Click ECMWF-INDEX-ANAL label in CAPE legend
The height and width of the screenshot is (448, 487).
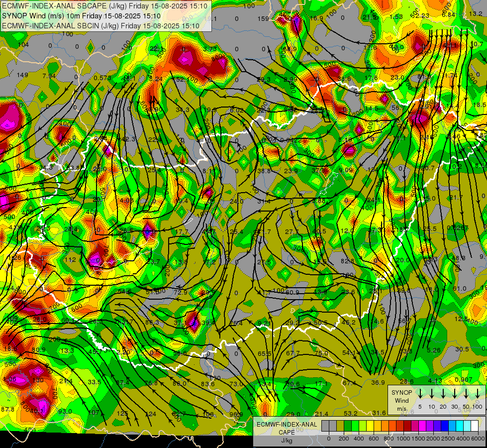coord(287,425)
